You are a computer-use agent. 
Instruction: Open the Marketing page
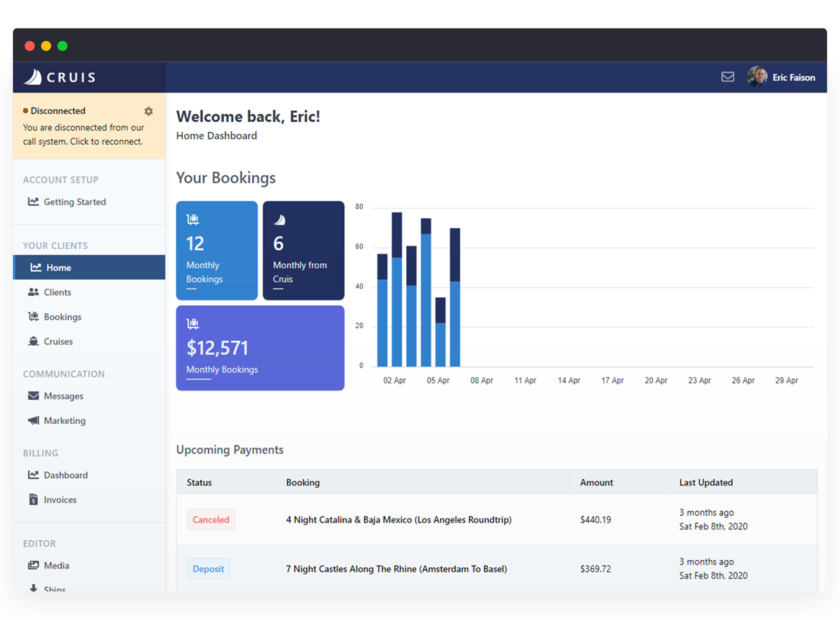pos(64,421)
